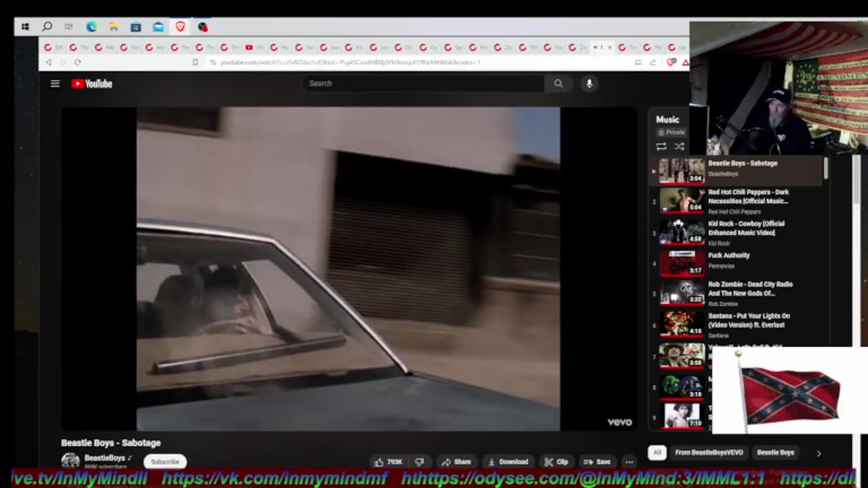Open the Windows Start menu
The image size is (868, 488).
coord(25,26)
